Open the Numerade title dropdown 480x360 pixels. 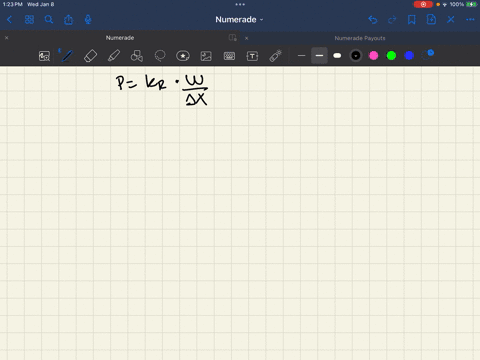coord(239,20)
